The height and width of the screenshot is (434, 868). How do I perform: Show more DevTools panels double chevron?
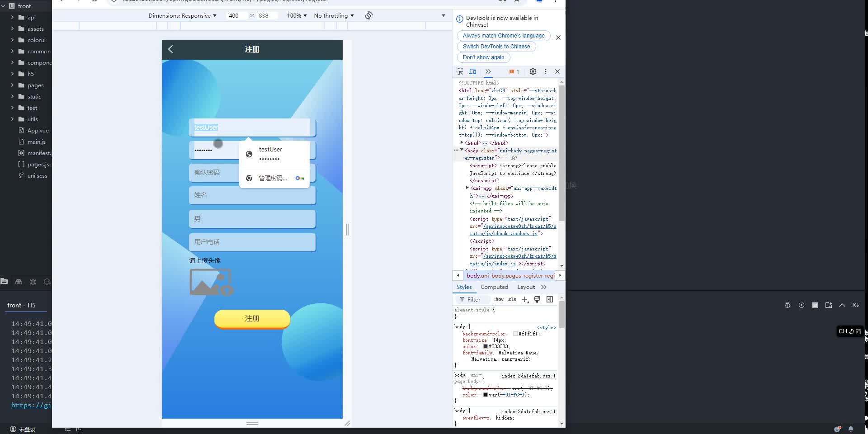click(488, 71)
